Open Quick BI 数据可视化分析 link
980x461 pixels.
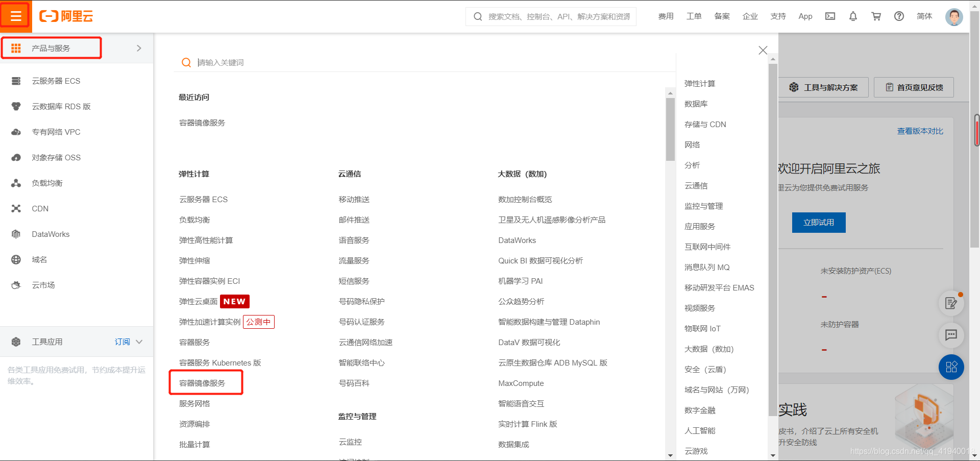(x=541, y=260)
